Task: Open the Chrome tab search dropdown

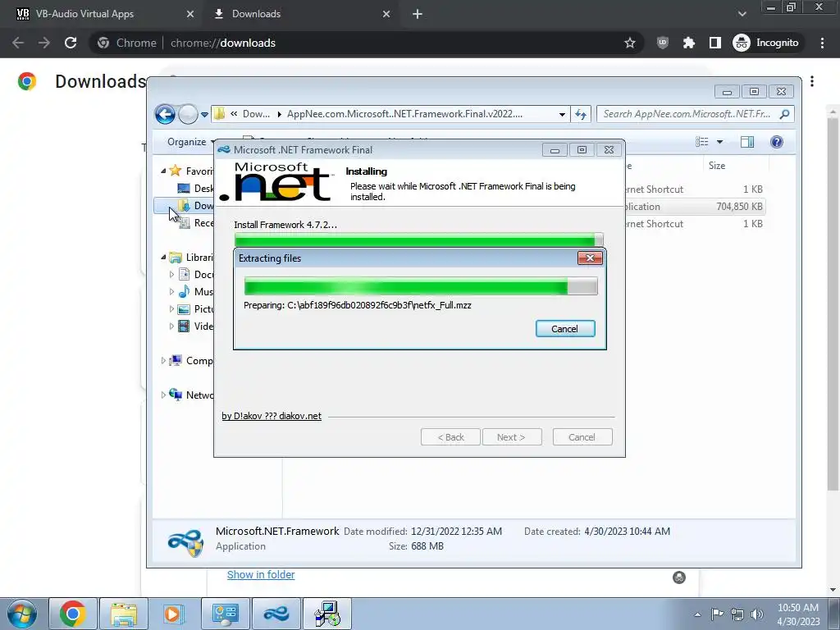Action: (x=742, y=14)
